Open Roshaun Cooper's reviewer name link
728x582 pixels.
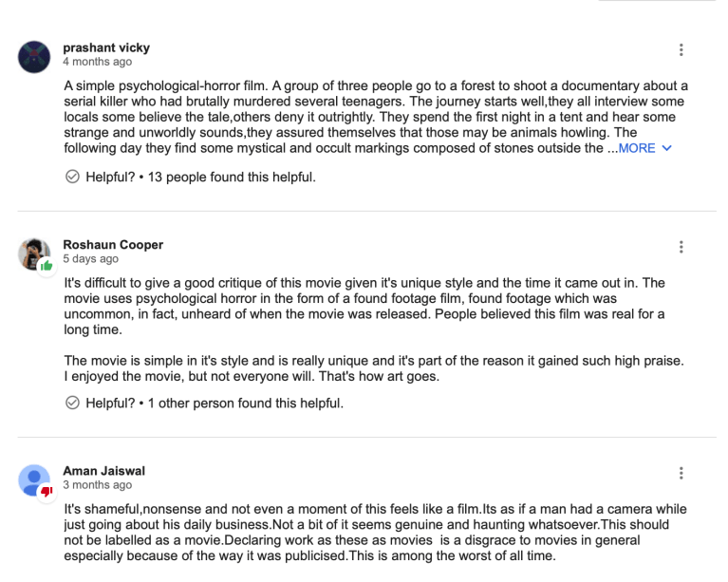coord(113,244)
